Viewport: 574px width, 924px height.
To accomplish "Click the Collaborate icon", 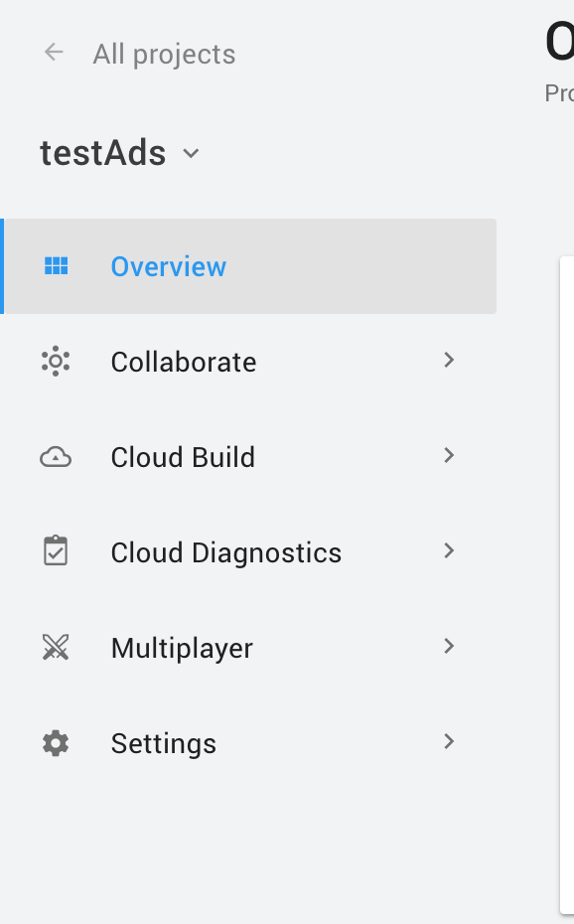I will 56,361.
